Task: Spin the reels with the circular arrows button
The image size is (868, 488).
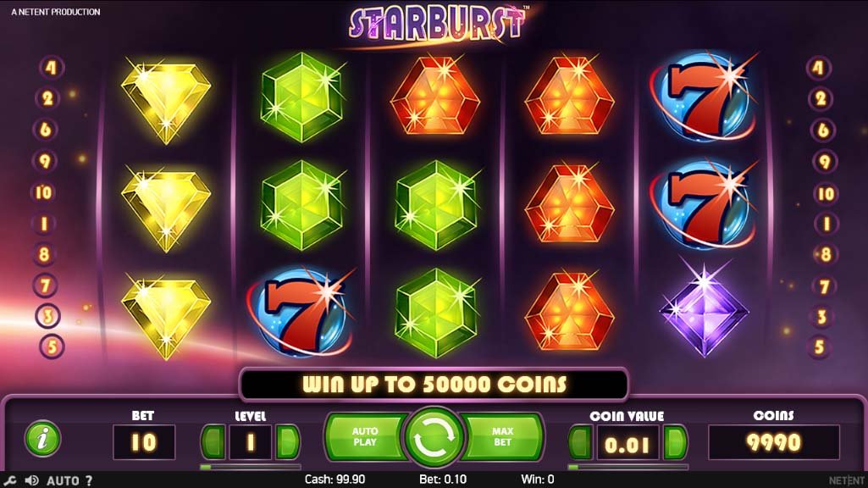Action: 434,438
